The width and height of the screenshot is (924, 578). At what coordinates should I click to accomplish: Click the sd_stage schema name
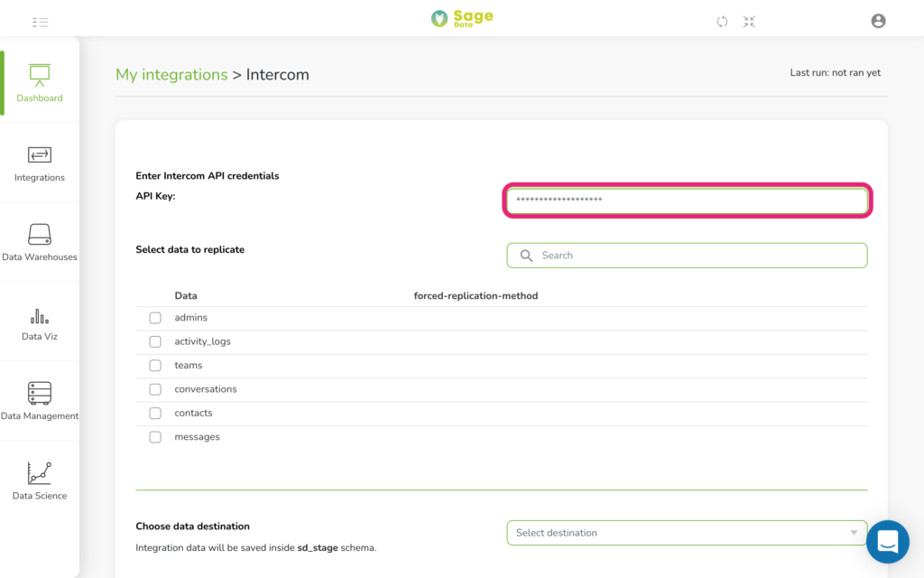point(318,548)
